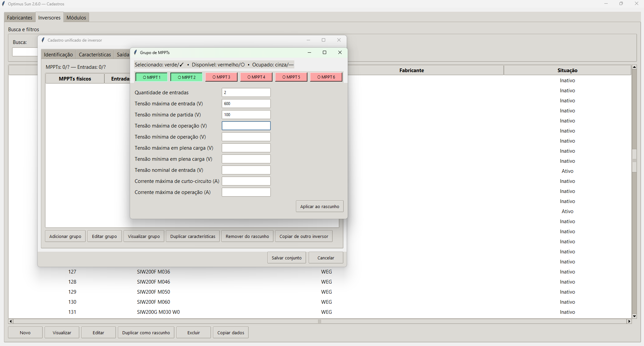Select the red MPPT 3 button
Viewport: 644px width, 346px height.
tap(221, 77)
